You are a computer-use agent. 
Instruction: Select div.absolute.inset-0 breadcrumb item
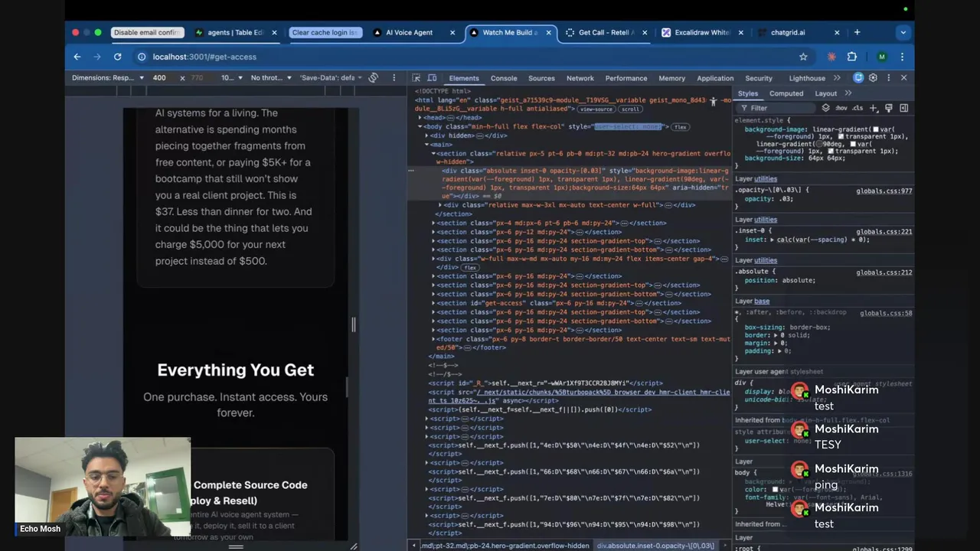[x=655, y=546]
